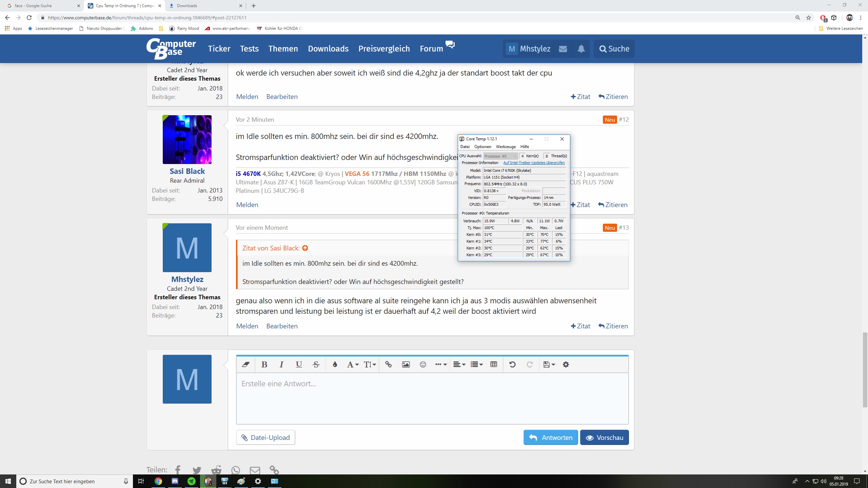Open the Werkzeuge menu in Core Temp
The image size is (868, 488).
[x=506, y=147]
